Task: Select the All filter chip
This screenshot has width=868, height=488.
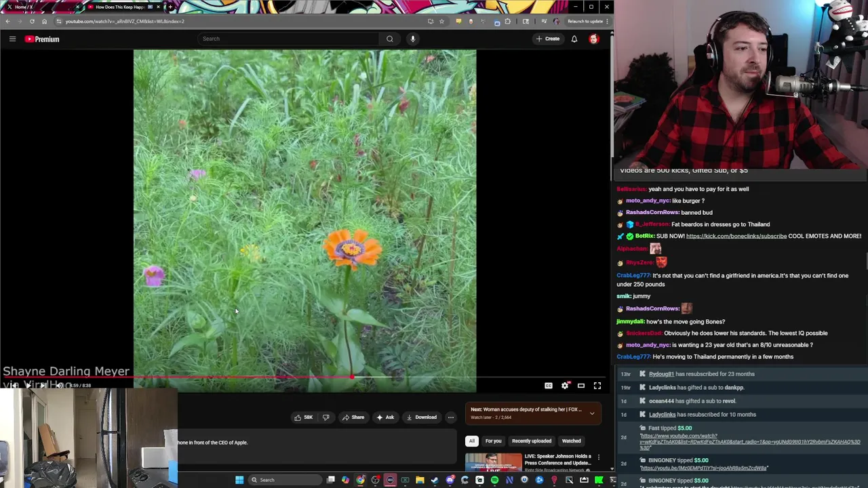Action: [x=471, y=441]
